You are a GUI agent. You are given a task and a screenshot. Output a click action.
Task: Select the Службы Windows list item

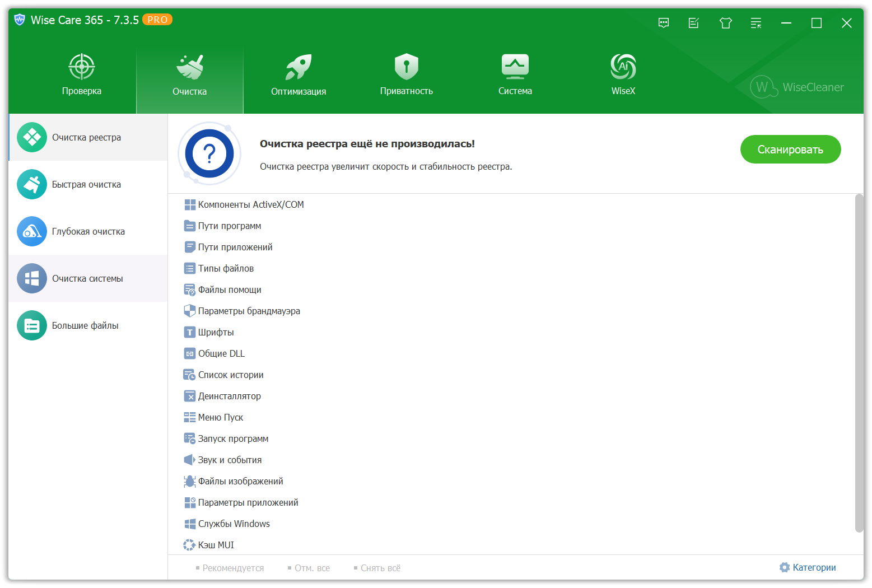click(234, 524)
